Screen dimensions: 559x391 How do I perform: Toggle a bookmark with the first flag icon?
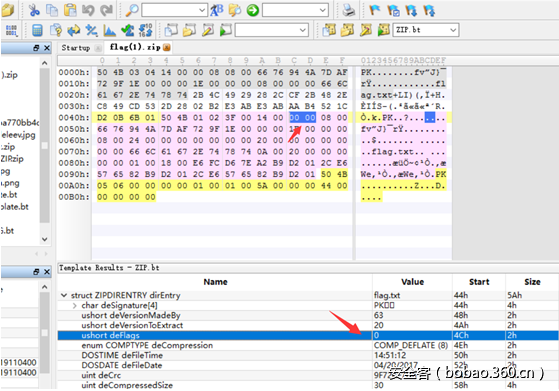click(374, 10)
